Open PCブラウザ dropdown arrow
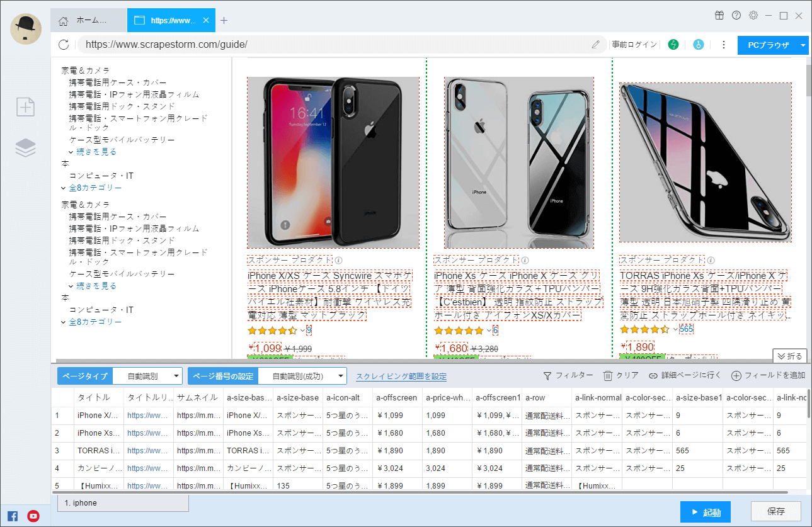Viewport: 812px width, 527px height. point(803,45)
